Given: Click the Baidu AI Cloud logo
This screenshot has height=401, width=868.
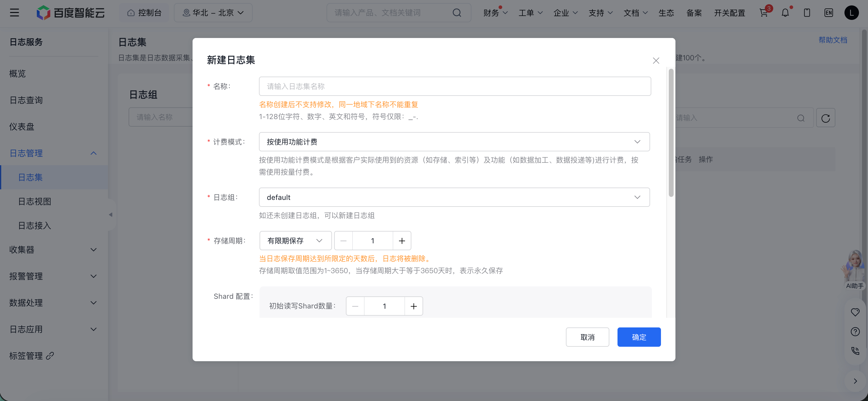Looking at the screenshot, I should pyautogui.click(x=70, y=13).
